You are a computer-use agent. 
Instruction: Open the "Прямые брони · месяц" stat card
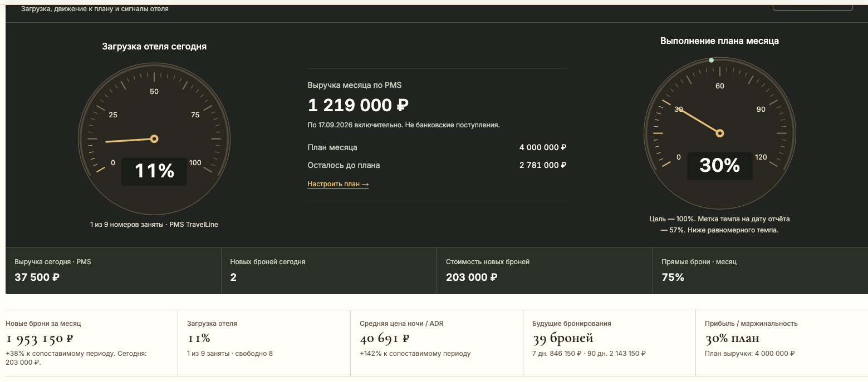pos(761,270)
